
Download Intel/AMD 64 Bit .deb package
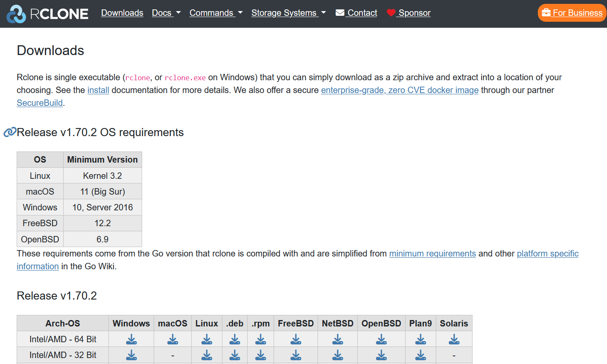click(x=235, y=339)
